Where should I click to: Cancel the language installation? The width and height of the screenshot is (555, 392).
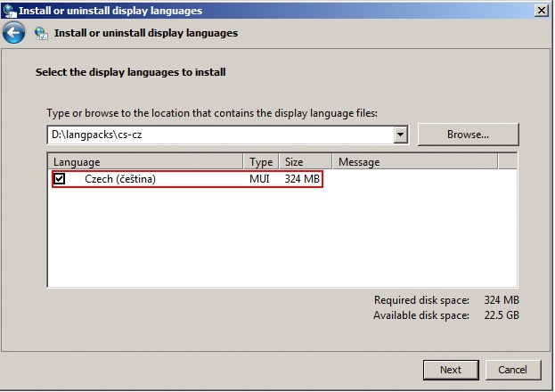click(x=513, y=370)
